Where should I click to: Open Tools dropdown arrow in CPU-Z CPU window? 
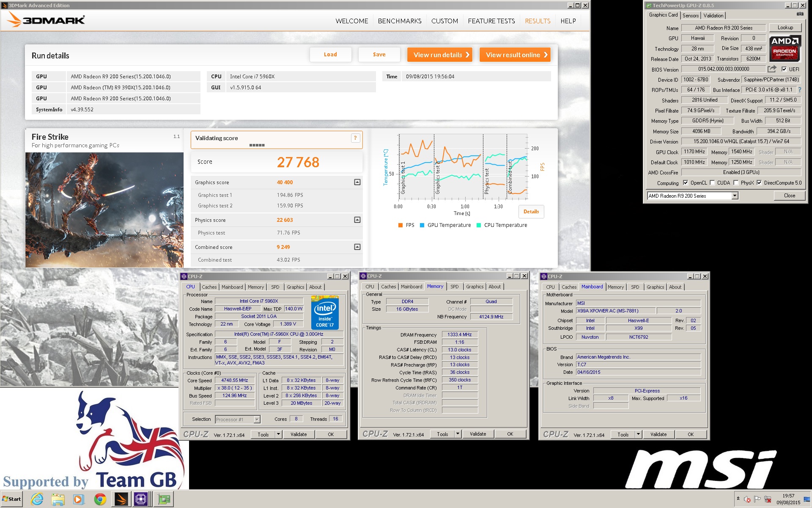[278, 434]
